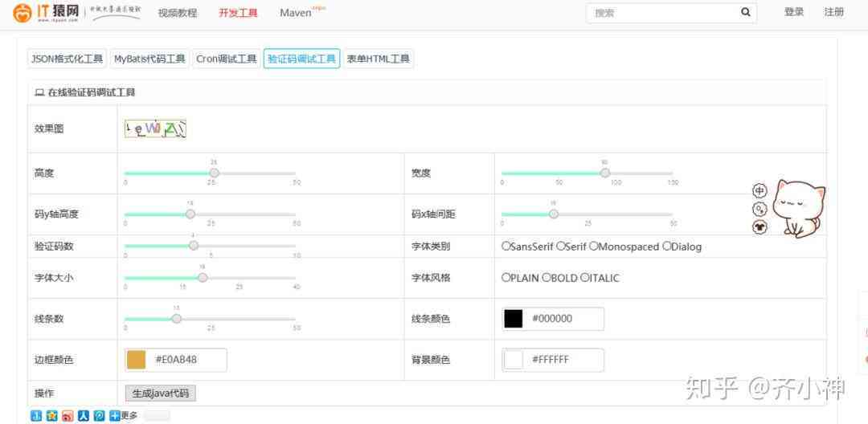
Task: Switch to JSON格式化工具 tab
Action: coord(67,59)
